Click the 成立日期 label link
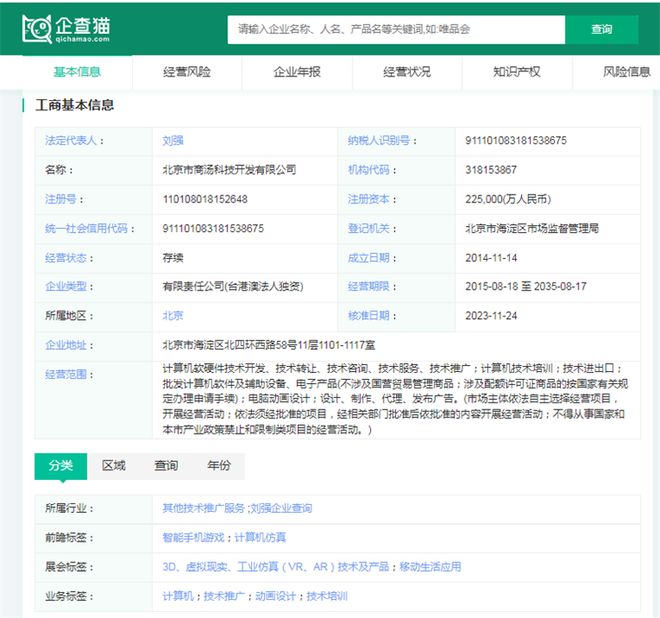The height and width of the screenshot is (618, 660). click(x=368, y=258)
